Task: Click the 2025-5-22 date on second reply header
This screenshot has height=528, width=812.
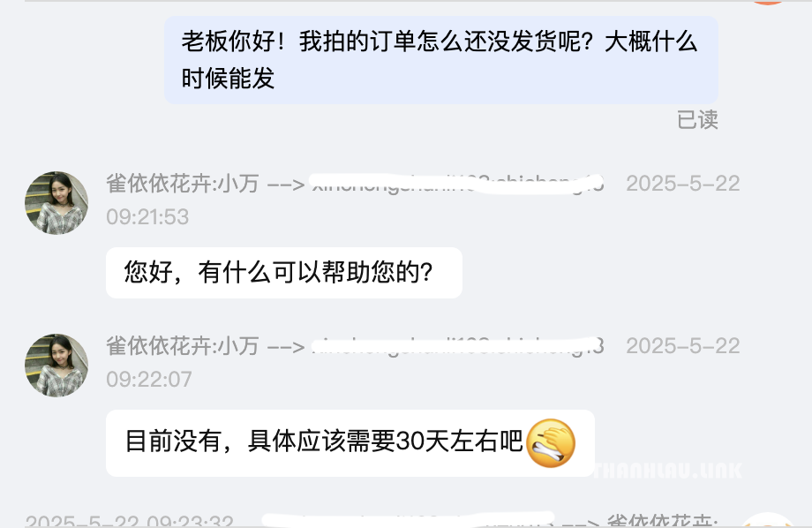Action: pyautogui.click(x=682, y=346)
